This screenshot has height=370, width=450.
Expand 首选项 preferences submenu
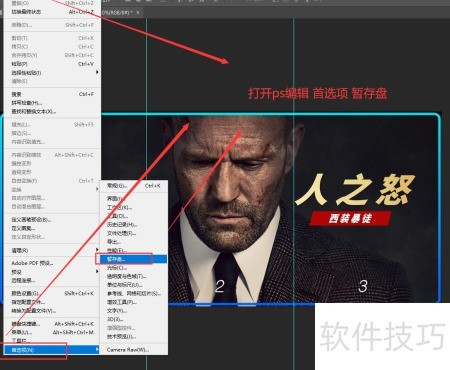(52, 350)
